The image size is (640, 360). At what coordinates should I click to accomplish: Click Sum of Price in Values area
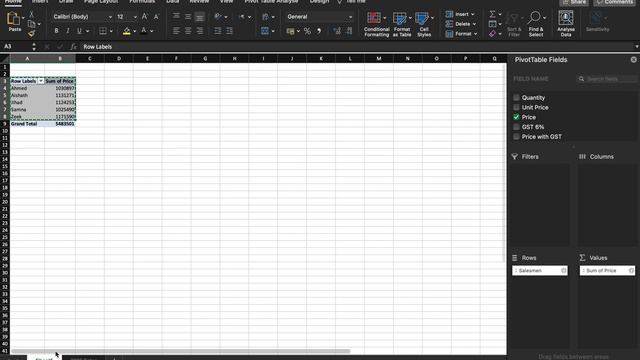coord(607,271)
